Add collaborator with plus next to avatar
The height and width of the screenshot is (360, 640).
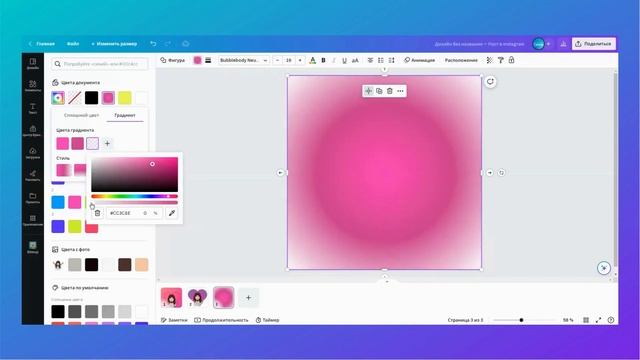549,44
